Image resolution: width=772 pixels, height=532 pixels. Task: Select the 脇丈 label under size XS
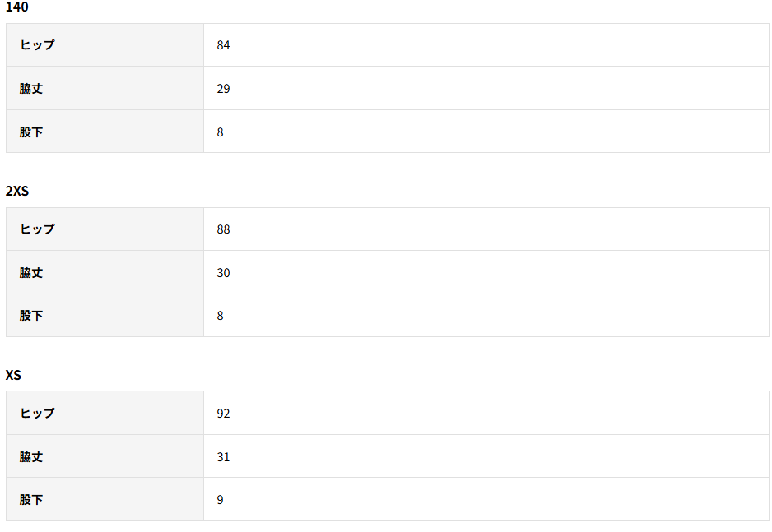pos(31,457)
